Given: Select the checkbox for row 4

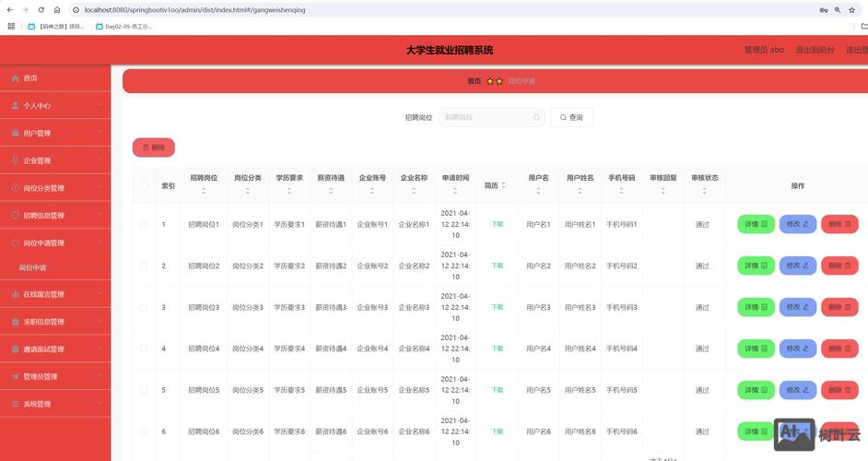Looking at the screenshot, I should click(x=144, y=349).
